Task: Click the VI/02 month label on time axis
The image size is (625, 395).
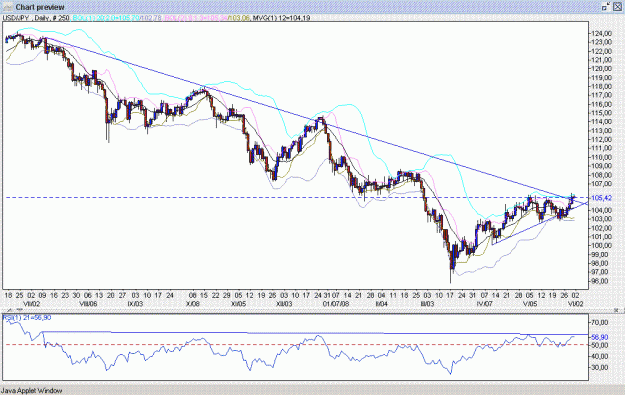Action: click(575, 304)
